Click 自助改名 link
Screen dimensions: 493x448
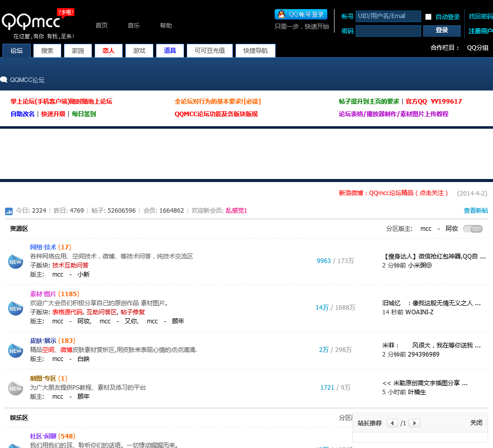[x=22, y=114]
